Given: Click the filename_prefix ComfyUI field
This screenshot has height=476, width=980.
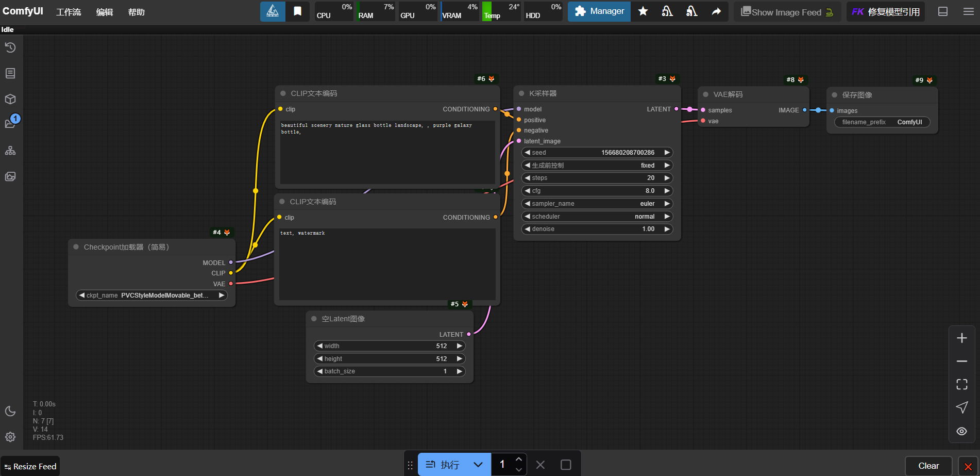Looking at the screenshot, I should point(882,122).
